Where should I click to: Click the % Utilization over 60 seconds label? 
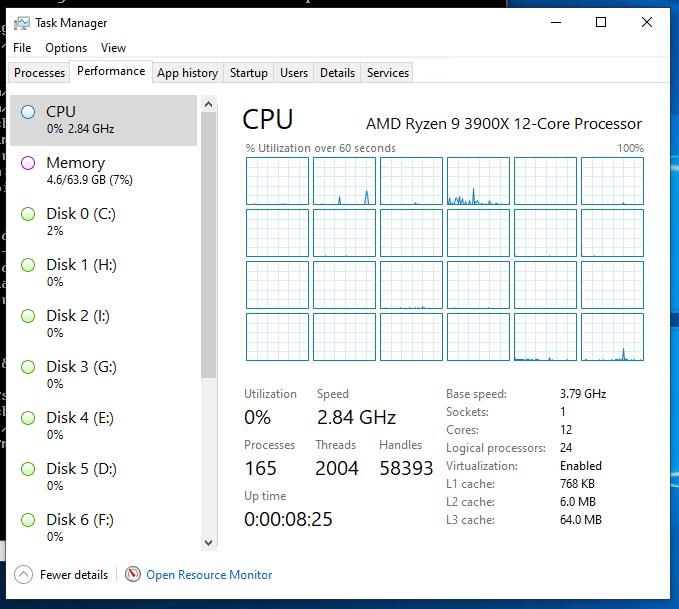(x=320, y=148)
